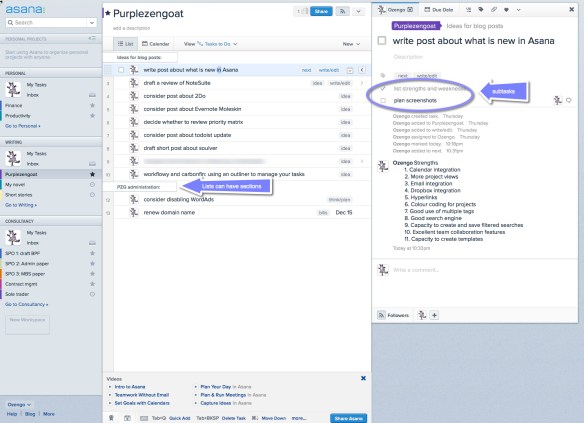Click the blue Share button in the project header
The image size is (584, 423).
[321, 11]
